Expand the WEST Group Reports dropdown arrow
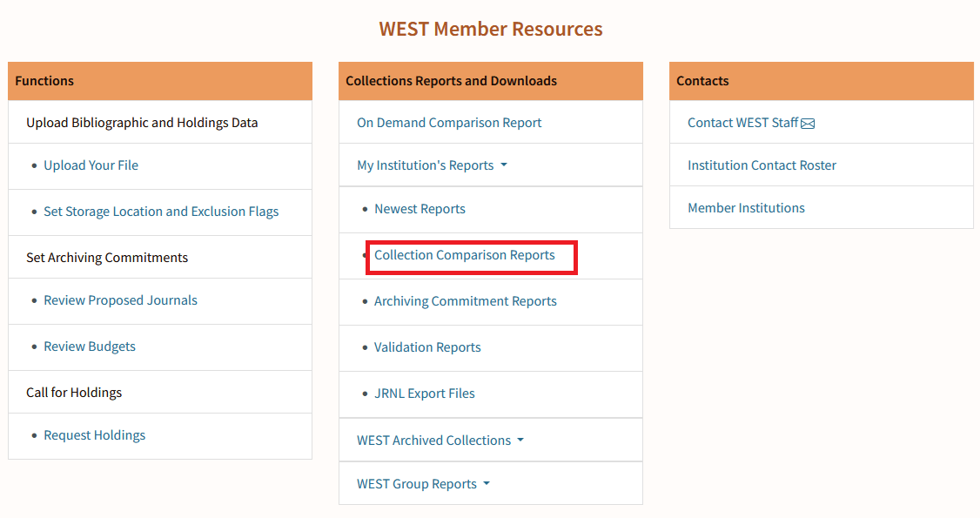The height and width of the screenshot is (518, 980). [487, 484]
